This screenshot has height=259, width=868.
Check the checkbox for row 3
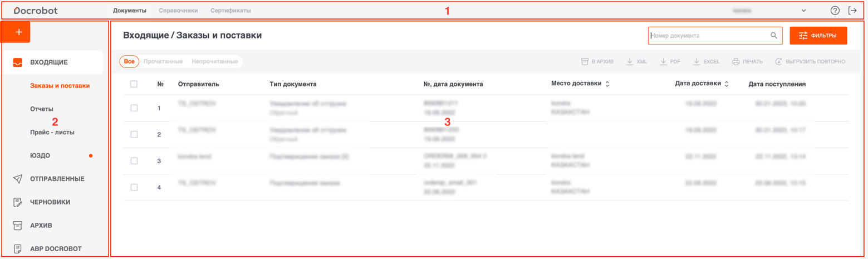pos(134,161)
